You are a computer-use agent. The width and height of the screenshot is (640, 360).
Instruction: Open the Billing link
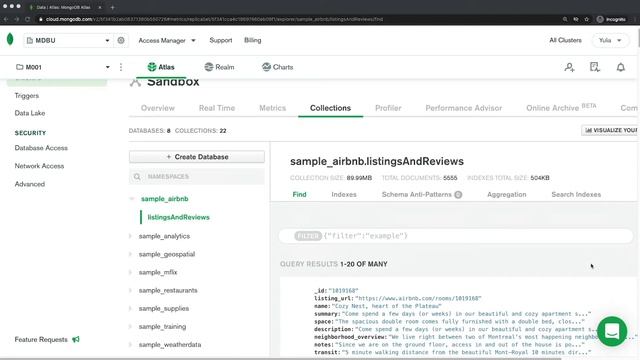(x=253, y=40)
